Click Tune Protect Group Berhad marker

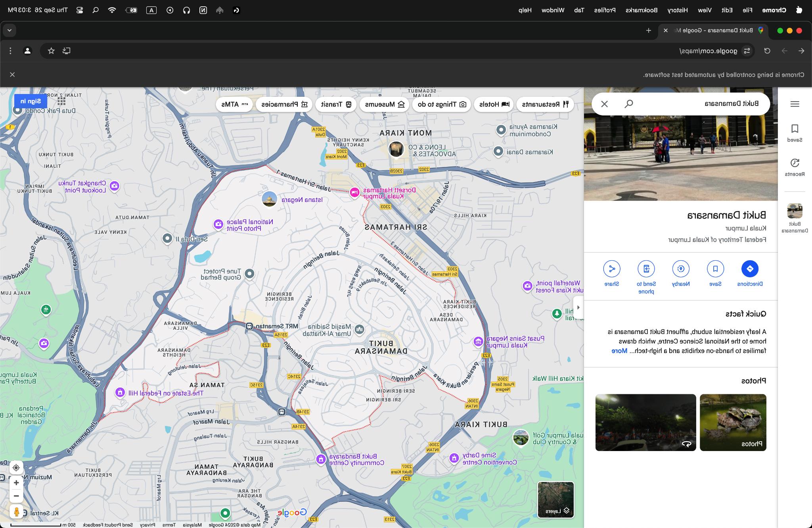(x=249, y=274)
